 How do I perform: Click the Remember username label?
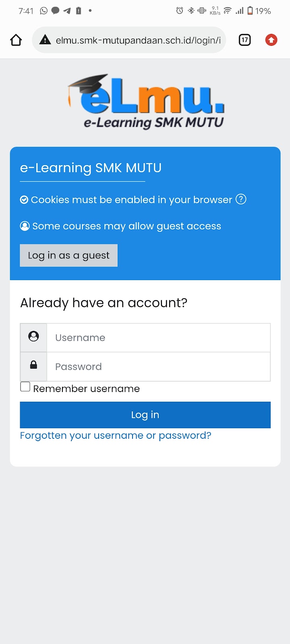(x=87, y=389)
